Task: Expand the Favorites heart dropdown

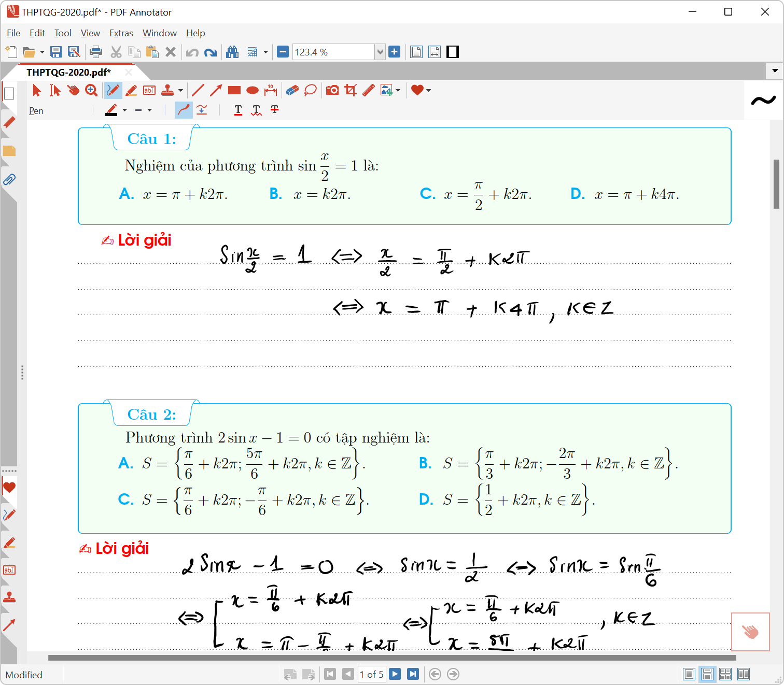Action: [x=429, y=90]
